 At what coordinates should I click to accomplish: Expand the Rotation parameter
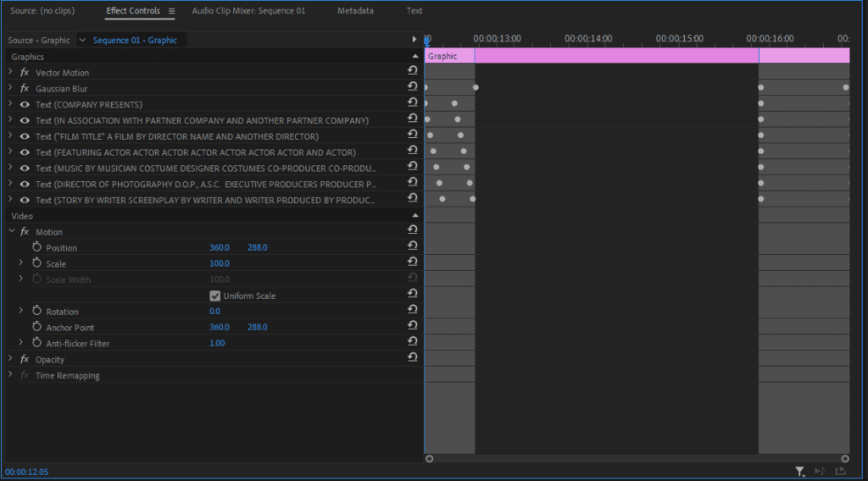click(21, 311)
